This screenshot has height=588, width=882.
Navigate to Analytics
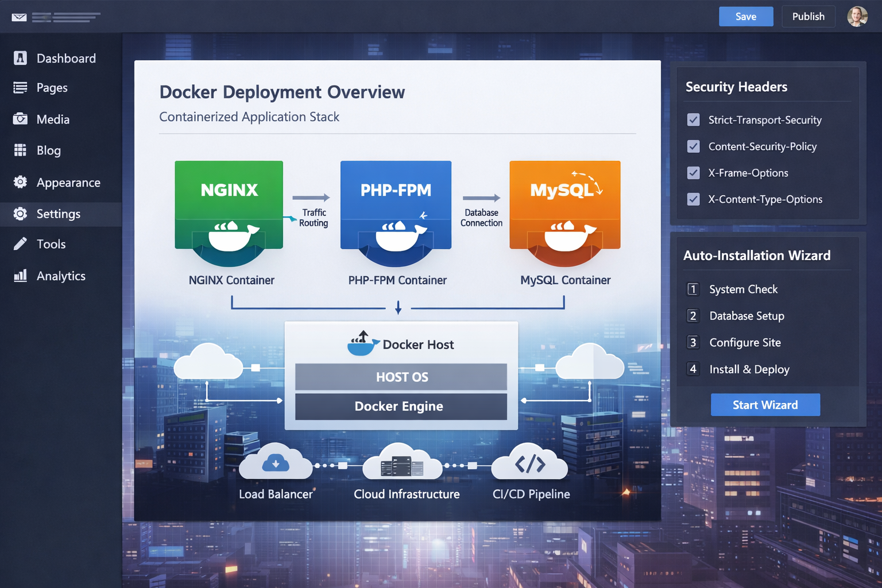(x=61, y=276)
